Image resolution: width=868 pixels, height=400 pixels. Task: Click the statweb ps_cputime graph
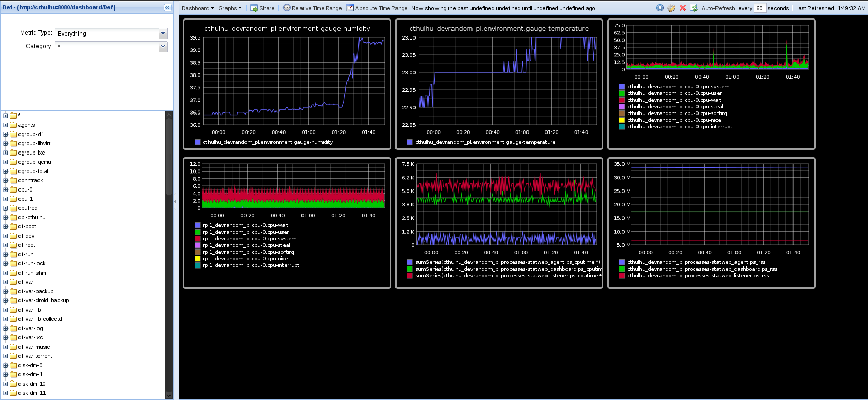click(x=499, y=223)
